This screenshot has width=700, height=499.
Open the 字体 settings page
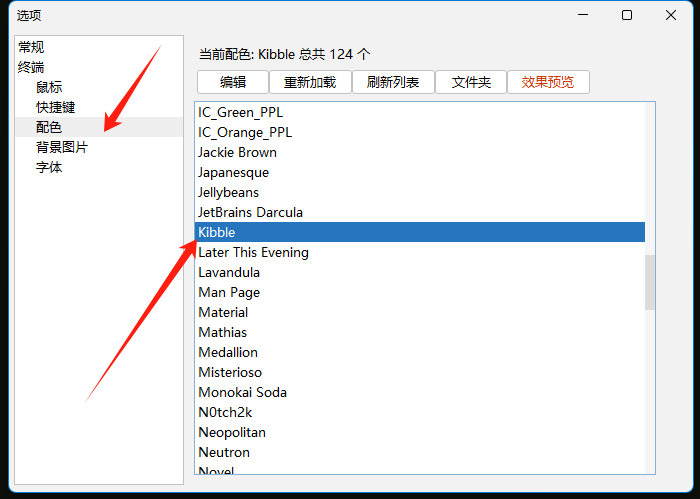[49, 167]
